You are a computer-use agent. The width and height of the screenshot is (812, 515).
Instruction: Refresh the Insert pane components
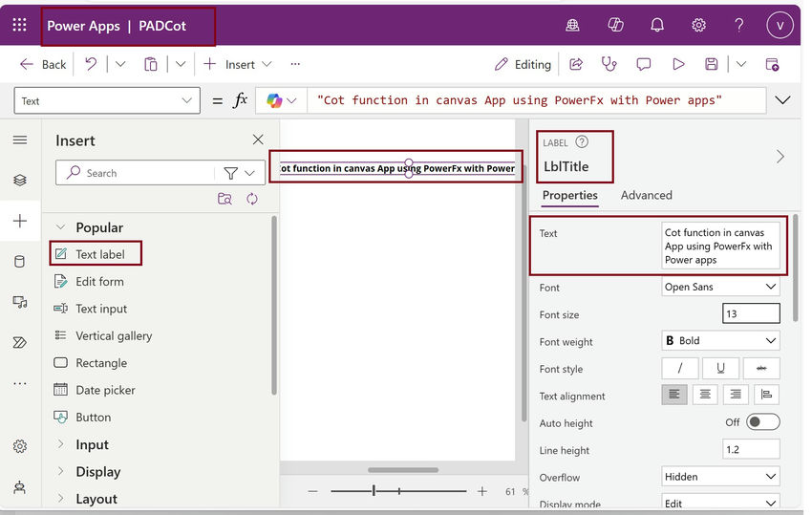(252, 199)
